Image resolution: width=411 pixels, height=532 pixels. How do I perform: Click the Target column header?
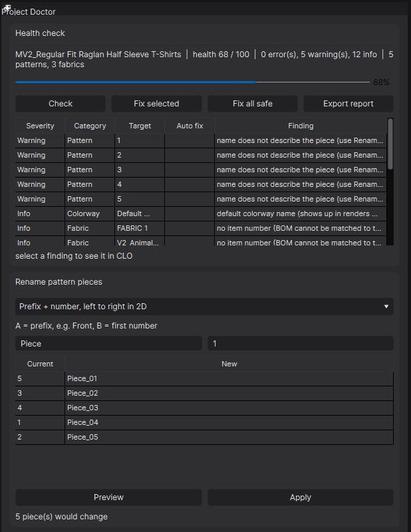pos(140,126)
